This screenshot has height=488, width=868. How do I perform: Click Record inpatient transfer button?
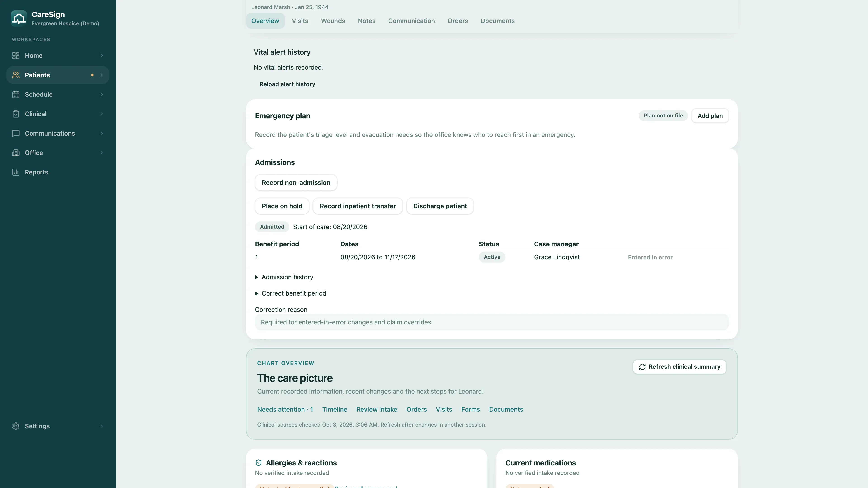pos(358,206)
